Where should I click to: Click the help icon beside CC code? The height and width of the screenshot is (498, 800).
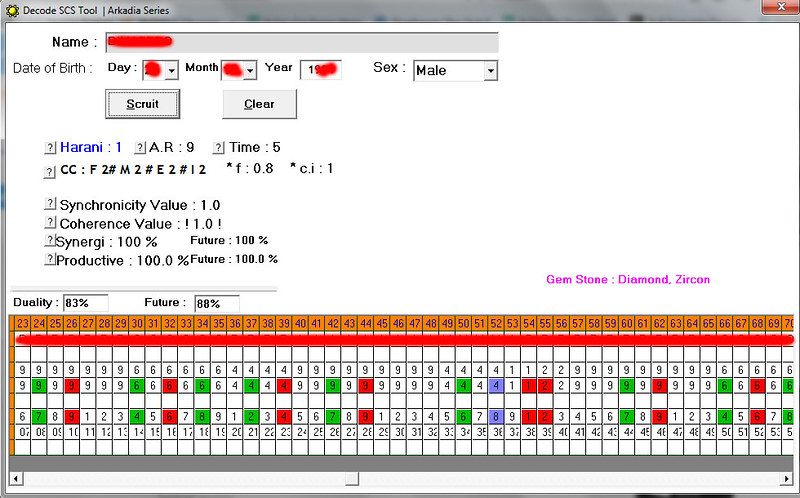click(50, 171)
